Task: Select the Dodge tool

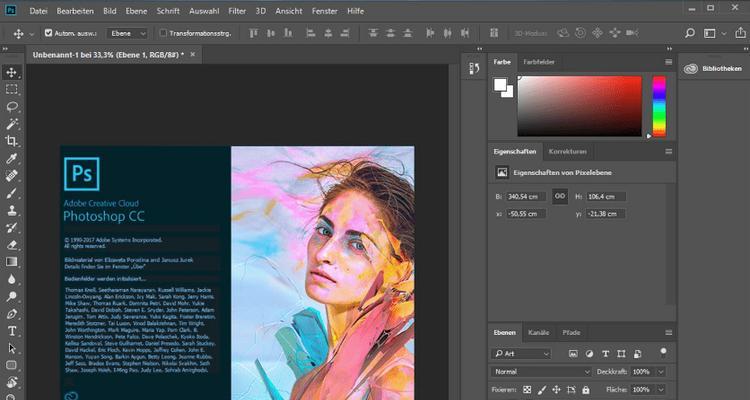Action: point(11,297)
